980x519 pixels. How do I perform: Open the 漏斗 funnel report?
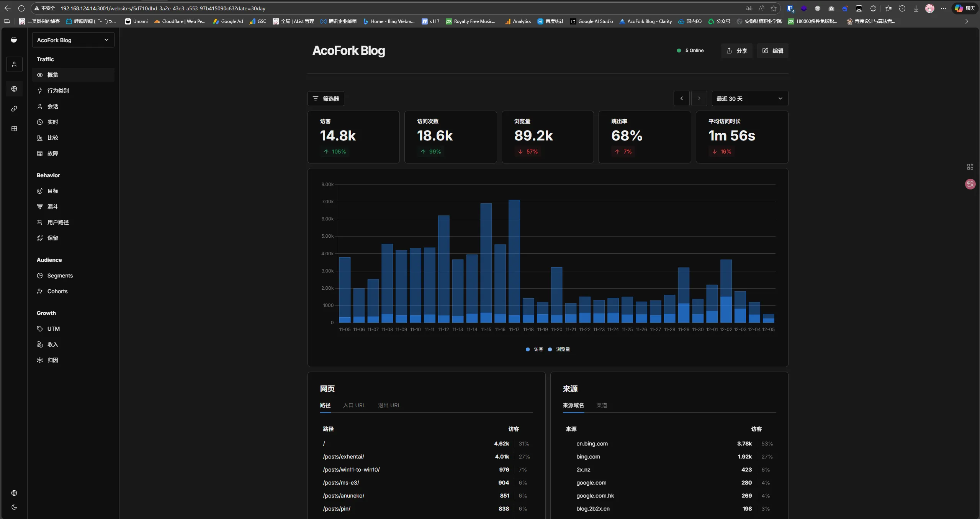point(52,207)
